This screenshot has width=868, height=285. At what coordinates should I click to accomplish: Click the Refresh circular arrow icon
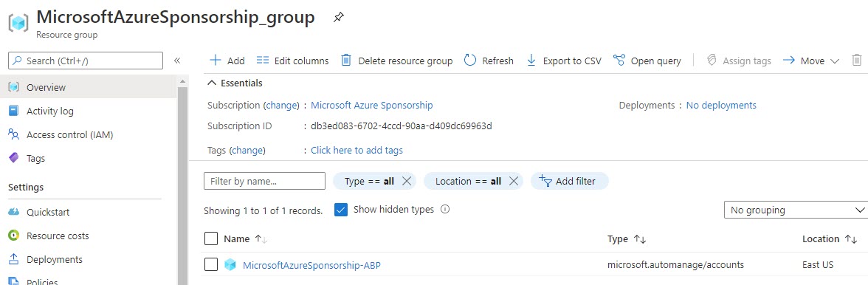(x=470, y=61)
